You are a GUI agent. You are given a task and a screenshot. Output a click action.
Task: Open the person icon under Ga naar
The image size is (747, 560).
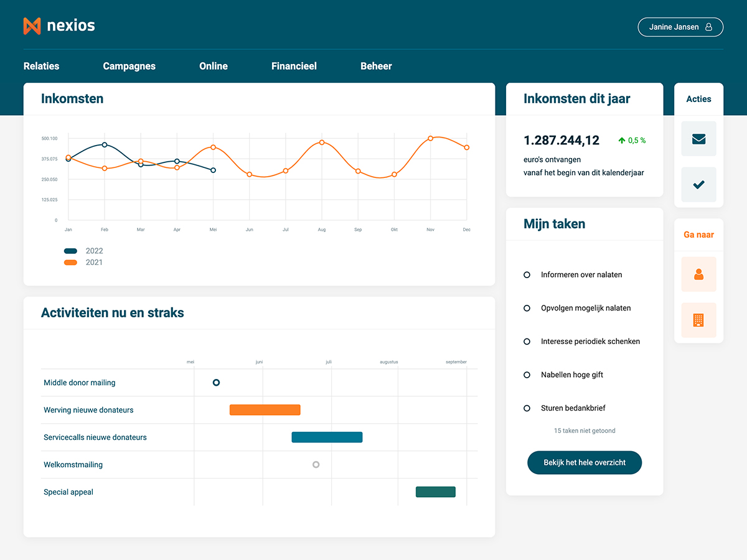[x=698, y=274]
